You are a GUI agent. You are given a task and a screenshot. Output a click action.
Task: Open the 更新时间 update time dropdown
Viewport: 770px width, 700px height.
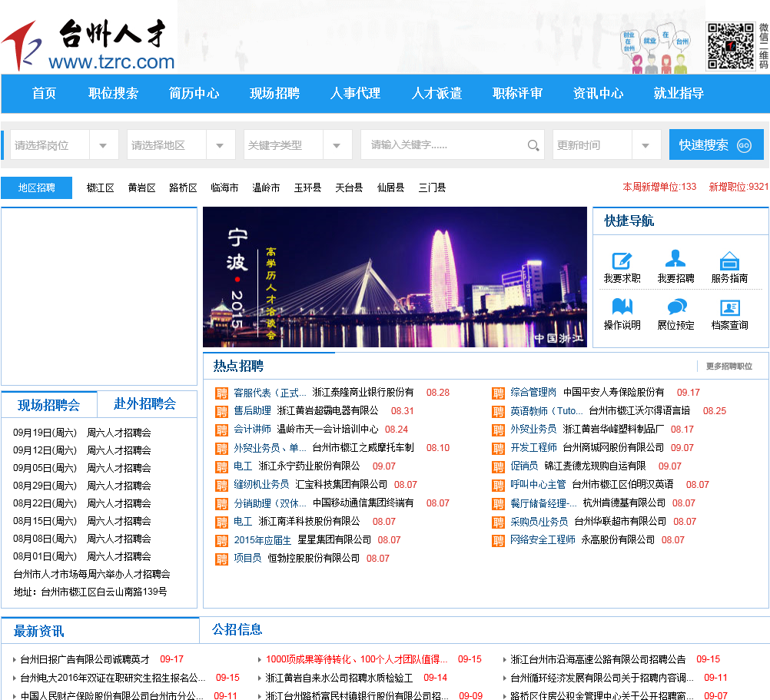click(x=646, y=145)
